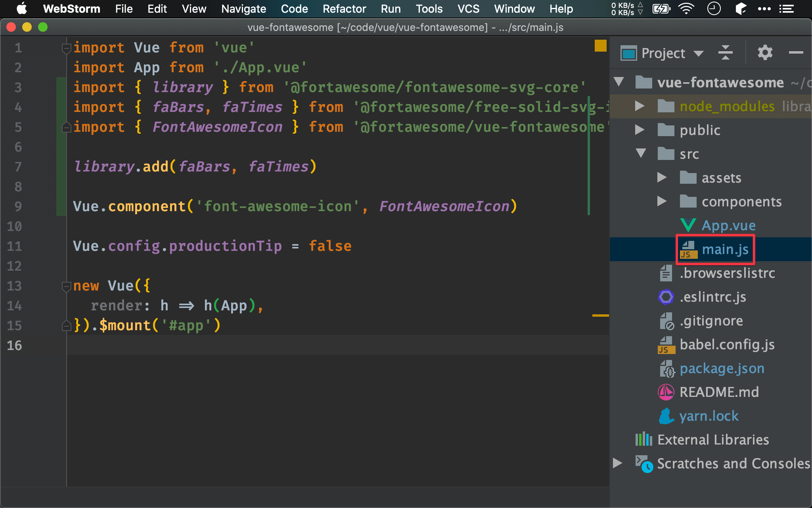Open the Help menu

(x=561, y=9)
